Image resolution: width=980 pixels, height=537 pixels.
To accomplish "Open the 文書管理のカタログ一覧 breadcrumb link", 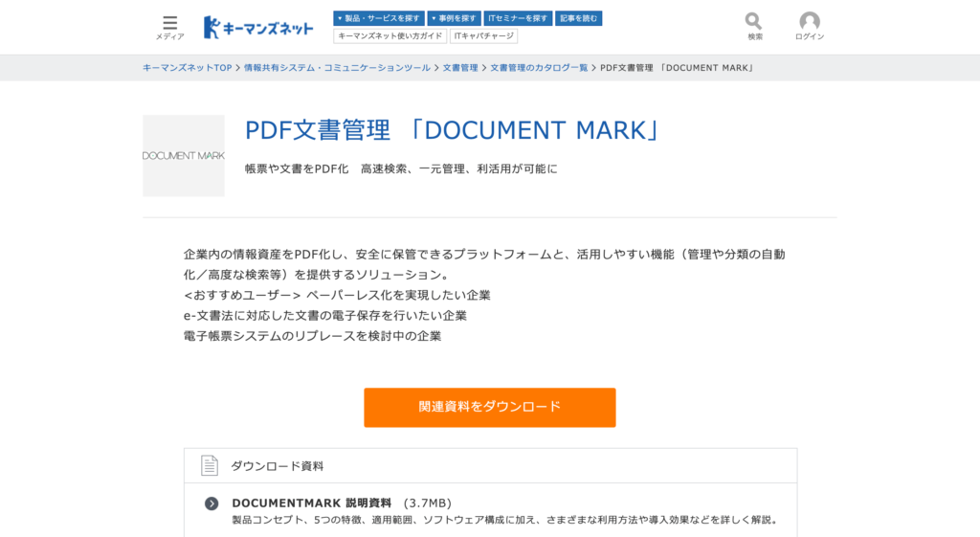I will [539, 68].
